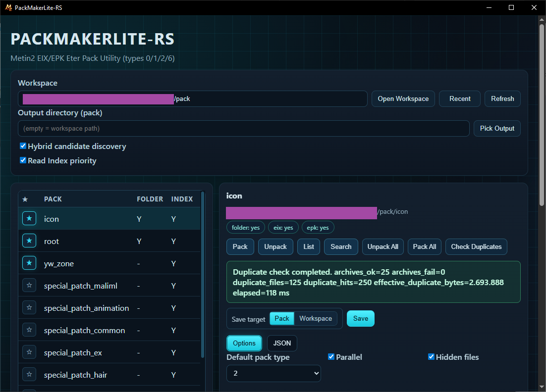Click the duplicate check result message
Screen dimensions: 546x392
373,282
